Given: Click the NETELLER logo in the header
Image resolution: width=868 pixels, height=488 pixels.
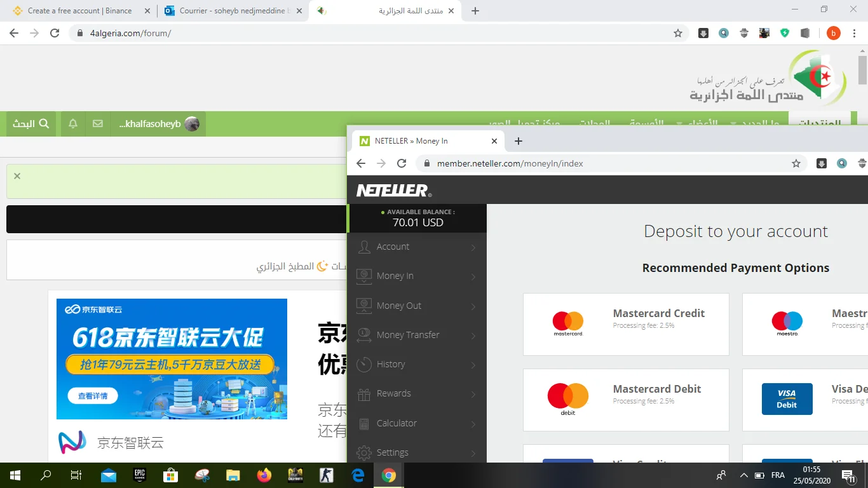Looking at the screenshot, I should click(x=394, y=190).
